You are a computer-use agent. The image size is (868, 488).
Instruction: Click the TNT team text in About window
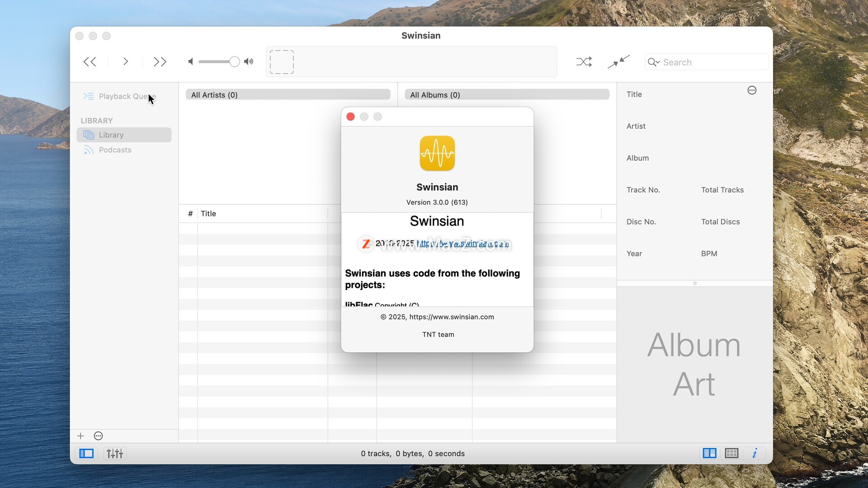tap(438, 335)
